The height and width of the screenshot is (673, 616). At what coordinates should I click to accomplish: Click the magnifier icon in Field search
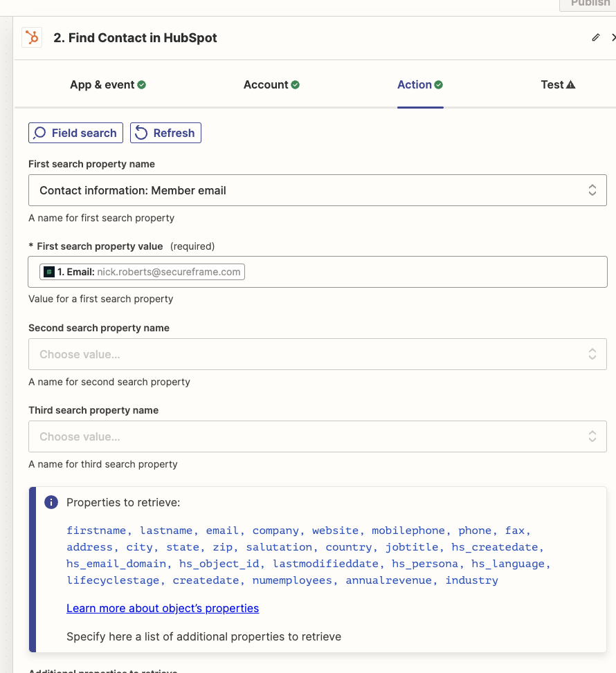(39, 133)
